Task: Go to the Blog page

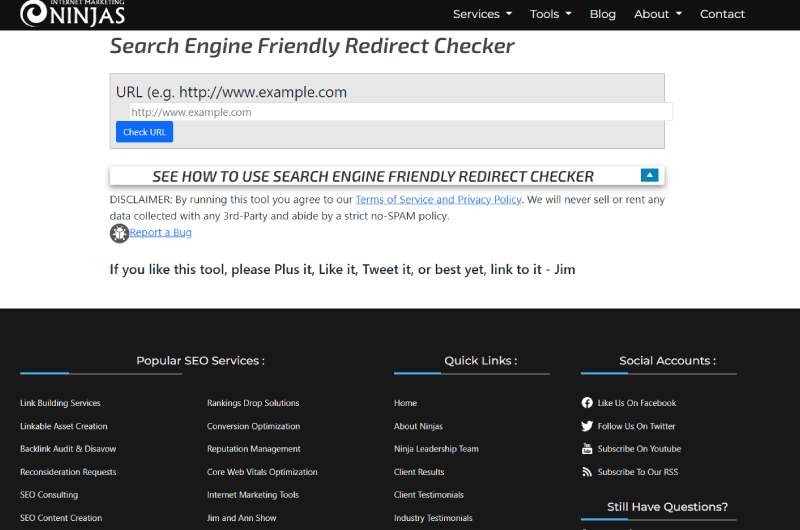Action: coord(603,14)
